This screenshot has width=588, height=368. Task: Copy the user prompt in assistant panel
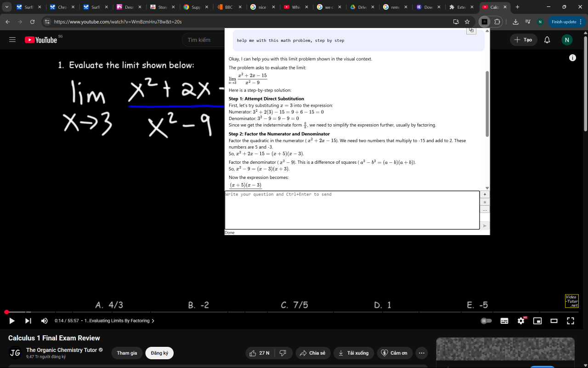pos(471,30)
